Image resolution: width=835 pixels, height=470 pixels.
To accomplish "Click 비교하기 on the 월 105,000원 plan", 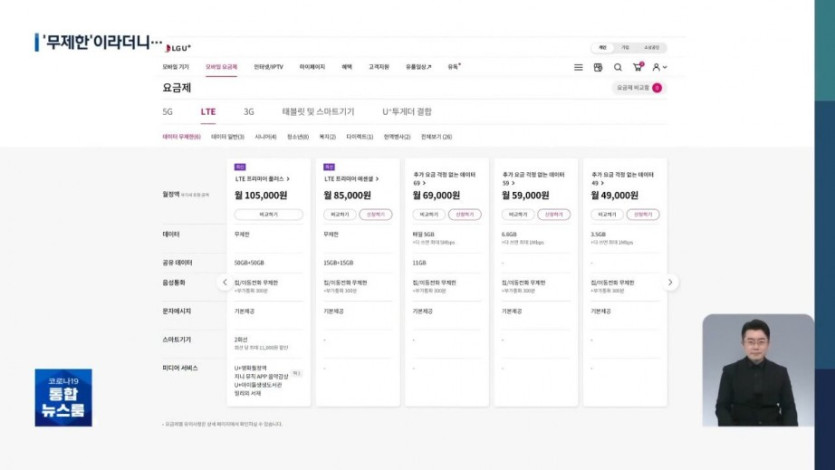I will (269, 214).
